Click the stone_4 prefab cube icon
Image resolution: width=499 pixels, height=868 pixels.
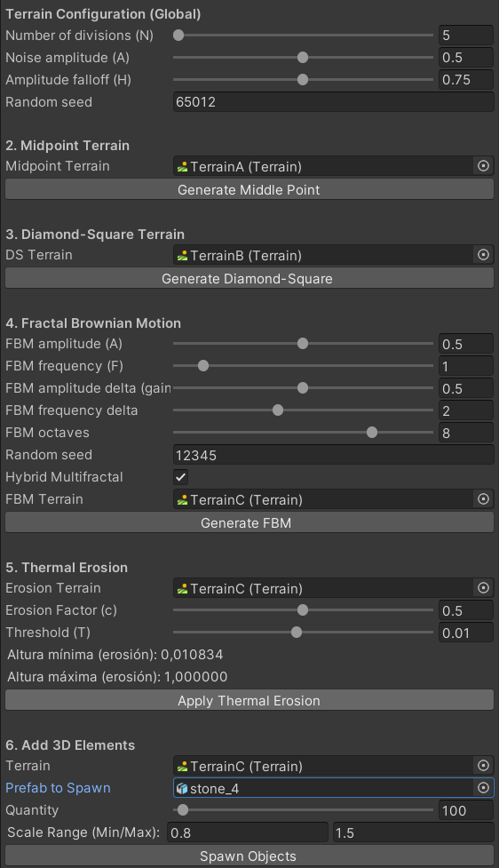[182, 788]
